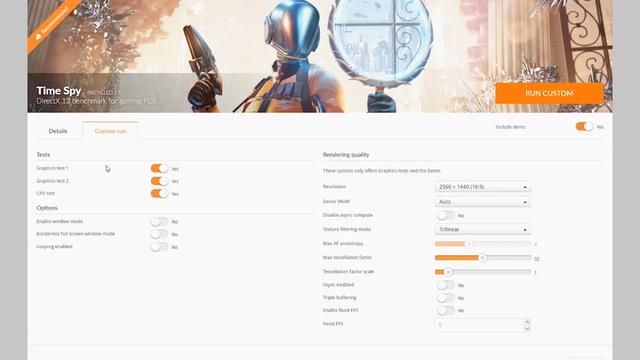Click the Time Spy title text
The width and height of the screenshot is (640, 360).
(59, 91)
